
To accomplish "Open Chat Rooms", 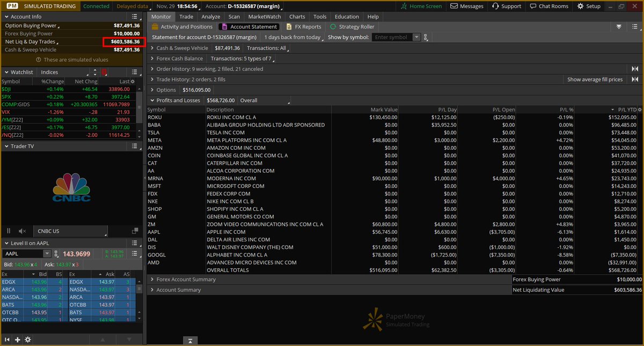I will 548,6.
